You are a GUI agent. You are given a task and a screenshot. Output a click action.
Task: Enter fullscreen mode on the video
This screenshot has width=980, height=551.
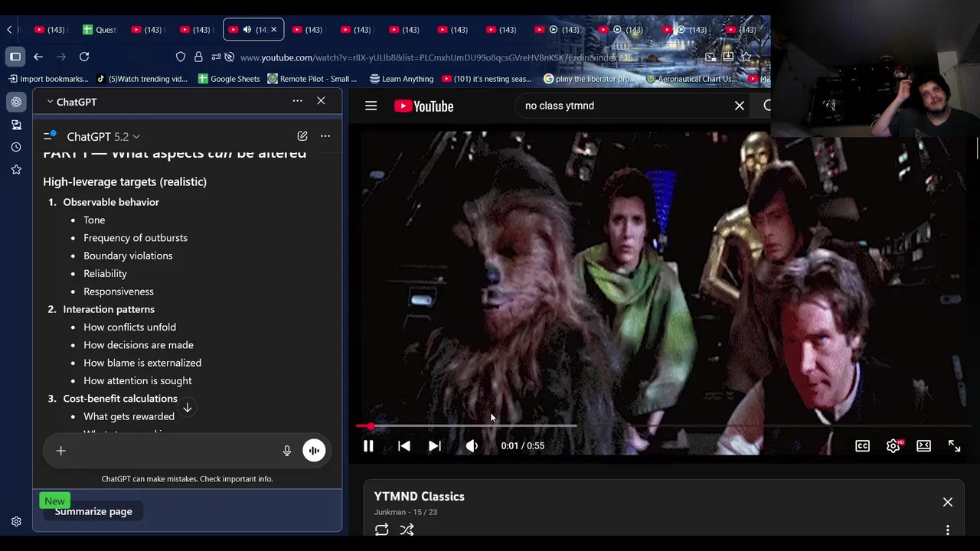(x=954, y=446)
